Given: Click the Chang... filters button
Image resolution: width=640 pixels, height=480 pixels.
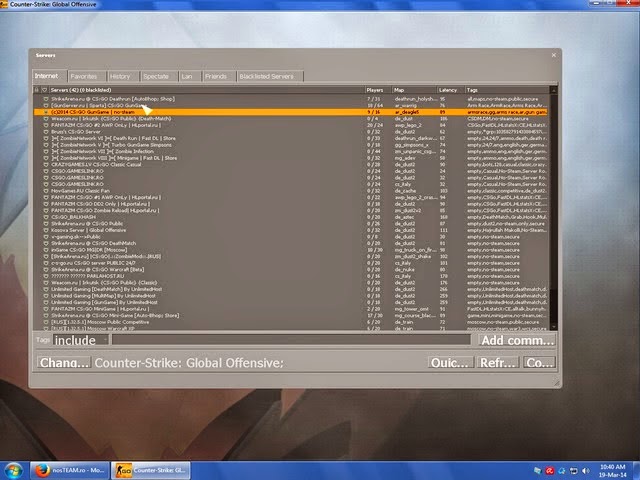Looking at the screenshot, I should point(64,362).
